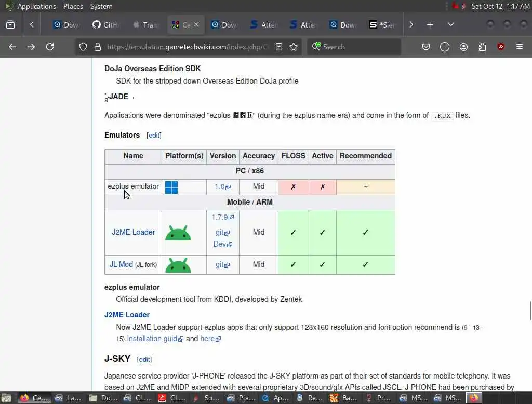Open the tracking protection shield icon
532x404 pixels.
coord(83,47)
